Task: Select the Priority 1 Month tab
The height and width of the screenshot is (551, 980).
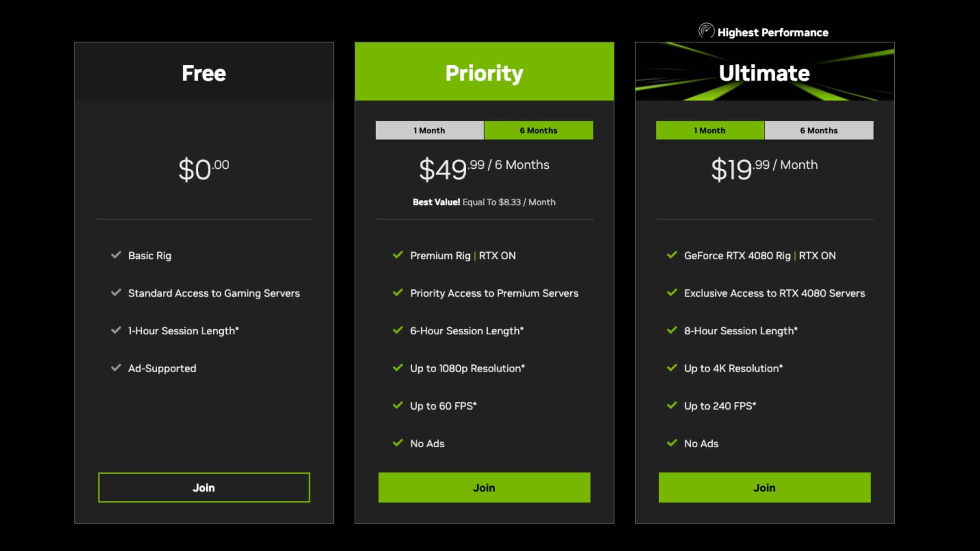Action: [430, 130]
